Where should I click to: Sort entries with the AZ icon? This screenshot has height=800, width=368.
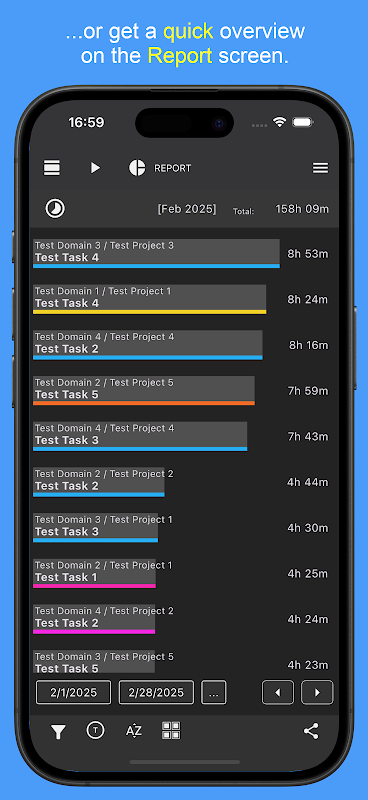tap(134, 731)
